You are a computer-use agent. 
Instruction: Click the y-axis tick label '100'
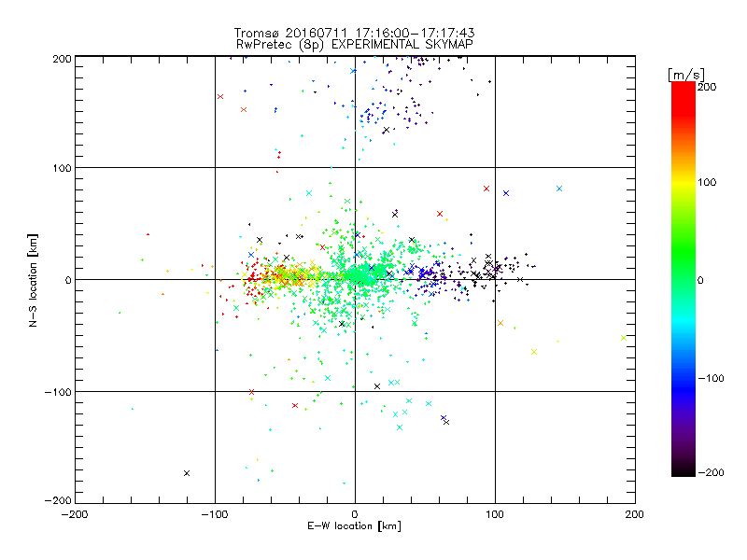click(x=62, y=168)
